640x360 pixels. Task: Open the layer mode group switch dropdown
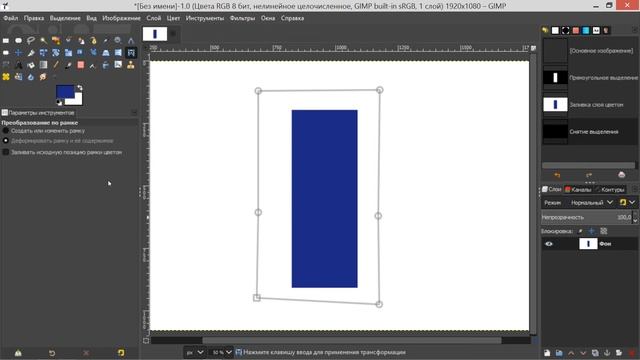coord(627,202)
